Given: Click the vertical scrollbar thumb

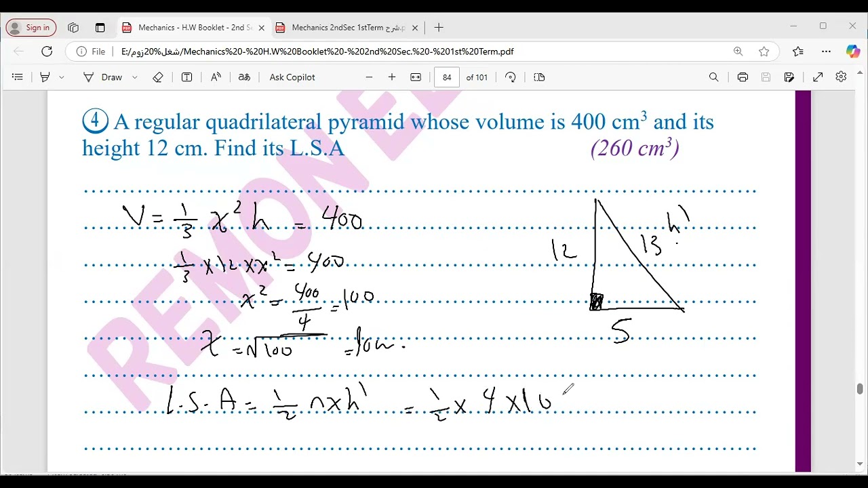Looking at the screenshot, I should click(x=860, y=389).
